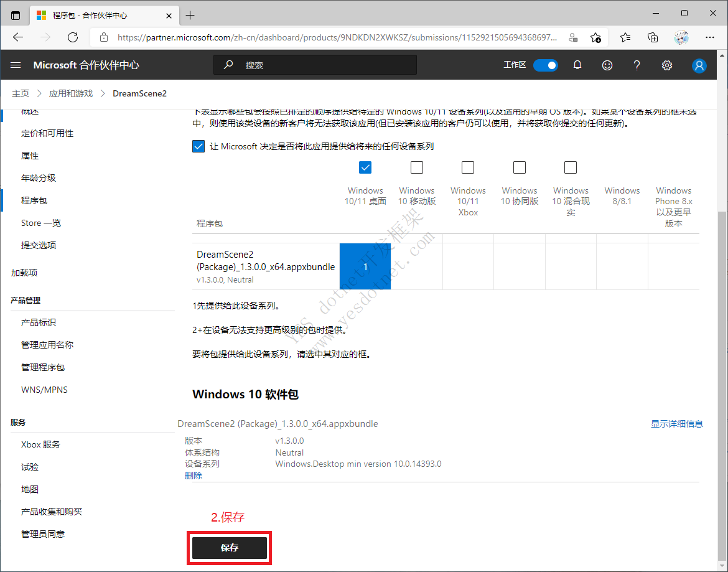Click v1.3.0.0 version value
The height and width of the screenshot is (572, 728).
tap(290, 441)
